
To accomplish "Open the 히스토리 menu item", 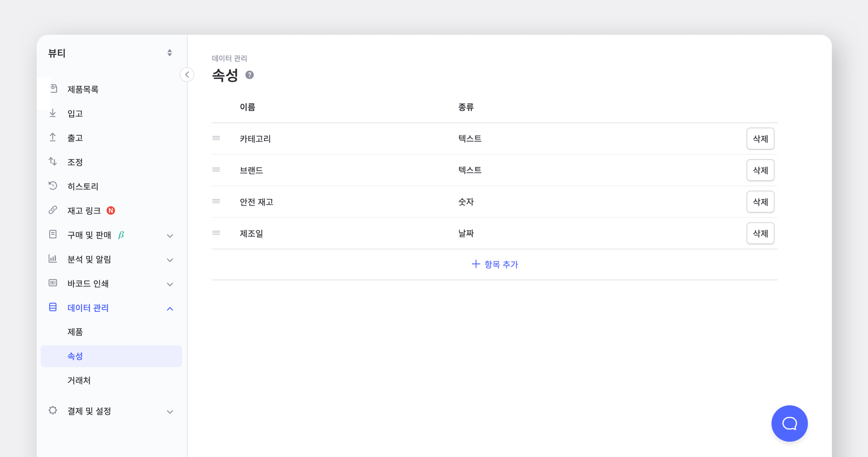I will pos(83,187).
